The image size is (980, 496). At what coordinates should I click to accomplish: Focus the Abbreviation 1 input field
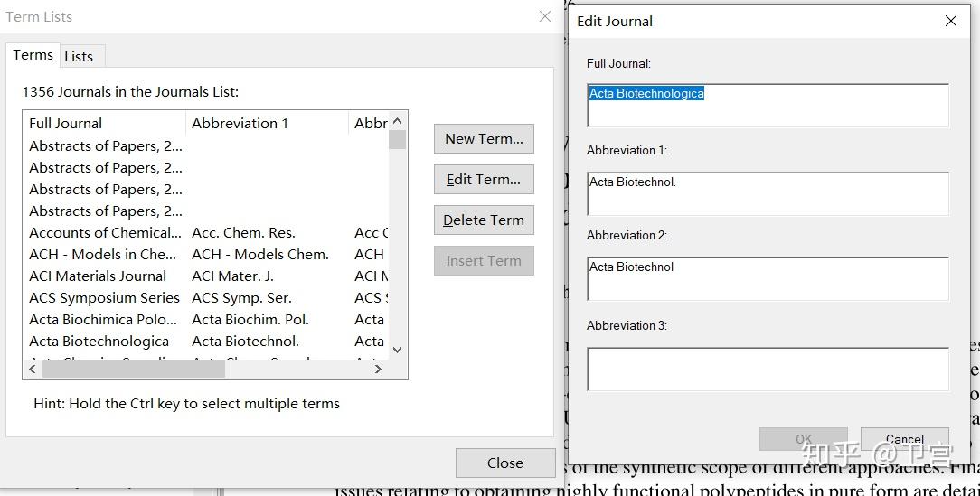768,193
